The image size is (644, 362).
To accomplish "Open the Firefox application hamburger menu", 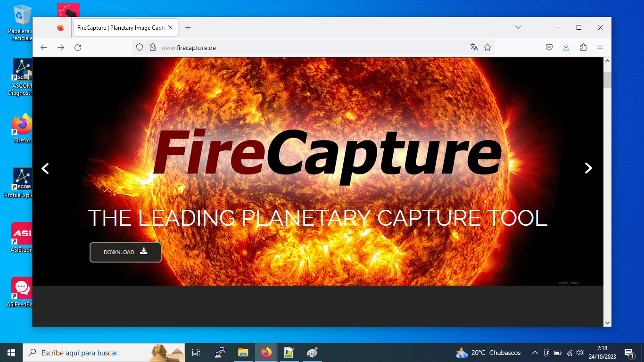I will [600, 48].
